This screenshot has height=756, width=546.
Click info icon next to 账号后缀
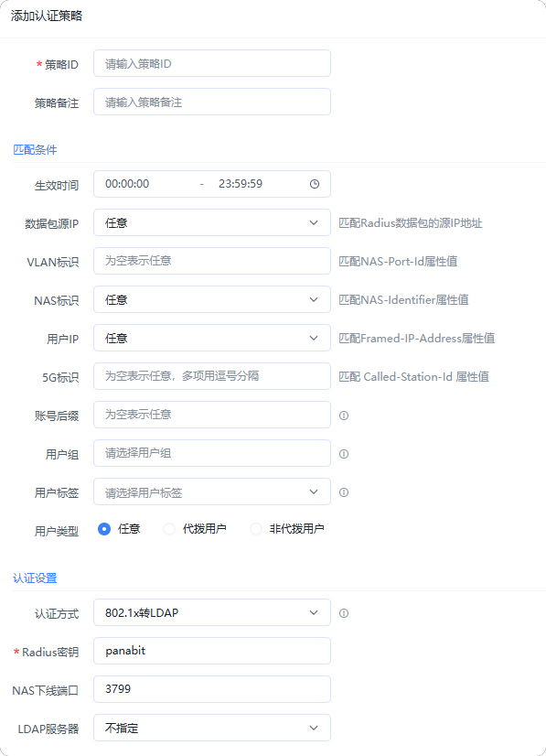point(344,416)
